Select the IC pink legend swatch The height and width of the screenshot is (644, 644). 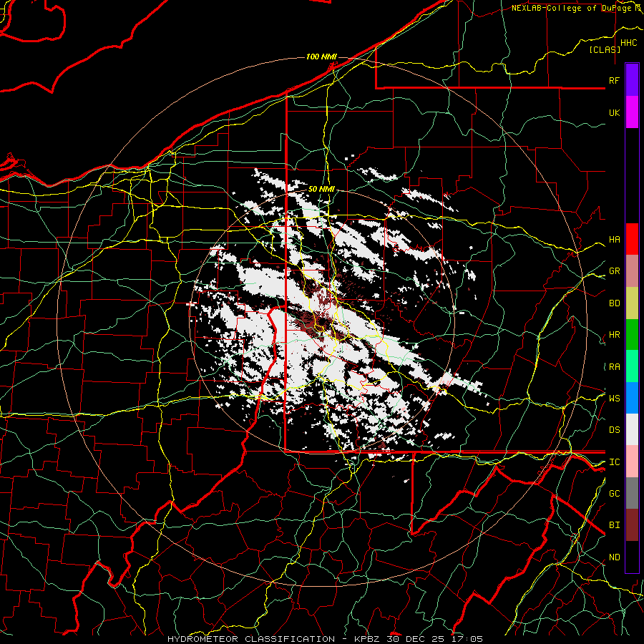click(632, 462)
